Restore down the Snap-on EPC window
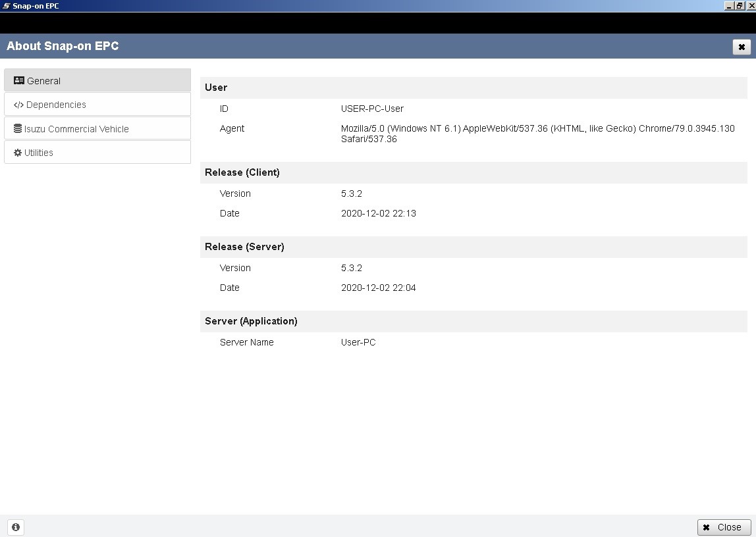The image size is (756, 537). (739, 6)
